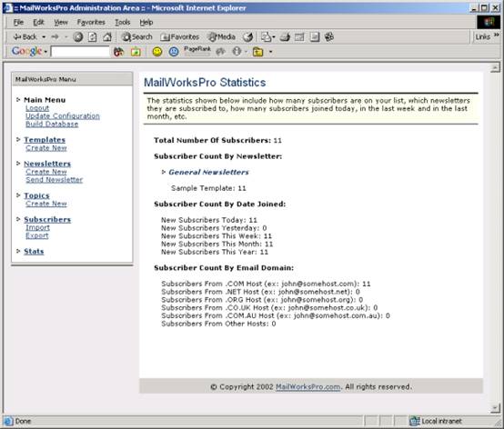Screen dimensions: 504x429
Task: Click the Local intranet zone icon
Action: tap(414, 421)
